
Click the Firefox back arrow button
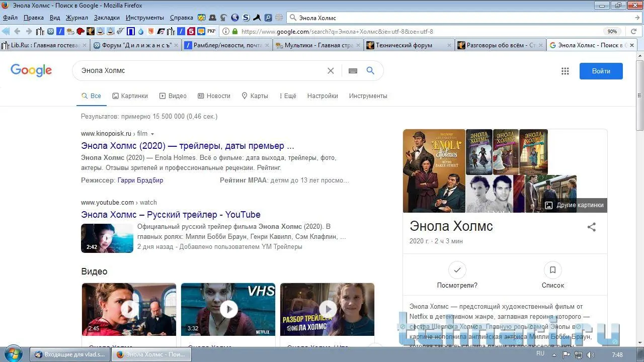[x=17, y=31]
